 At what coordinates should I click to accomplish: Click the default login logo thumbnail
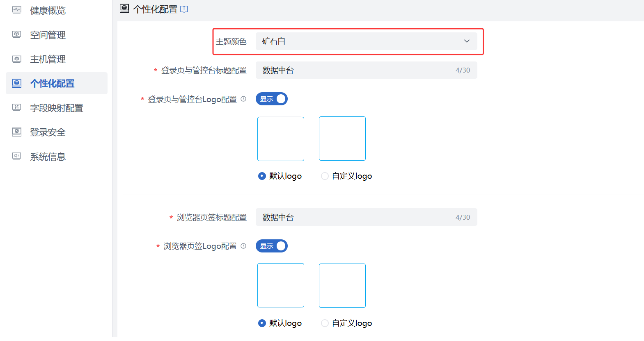click(281, 139)
